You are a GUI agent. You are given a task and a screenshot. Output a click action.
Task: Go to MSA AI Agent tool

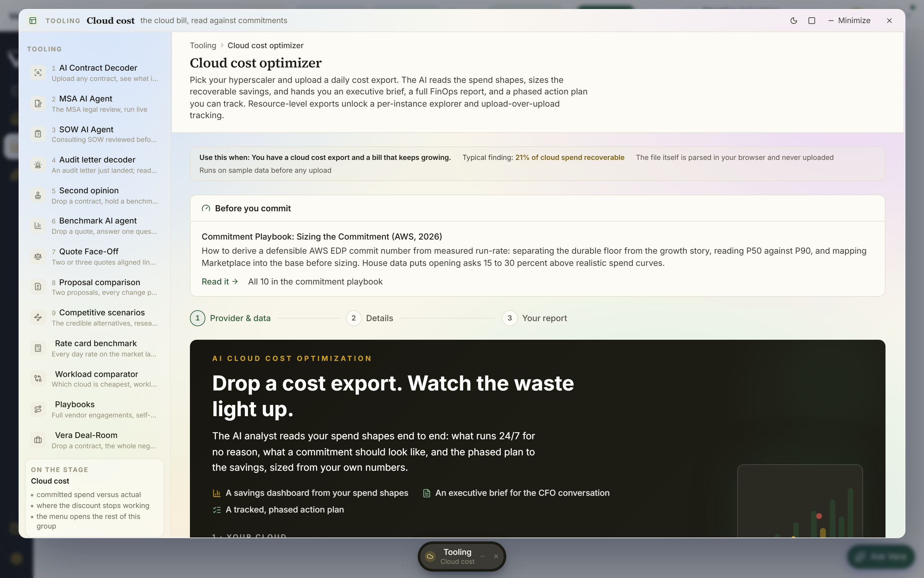tap(94, 103)
